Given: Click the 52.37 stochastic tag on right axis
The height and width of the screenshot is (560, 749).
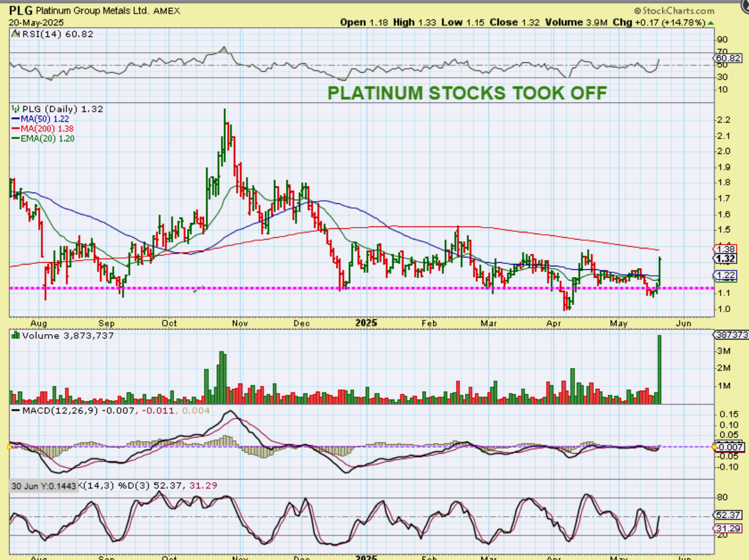Looking at the screenshot, I should (x=728, y=515).
